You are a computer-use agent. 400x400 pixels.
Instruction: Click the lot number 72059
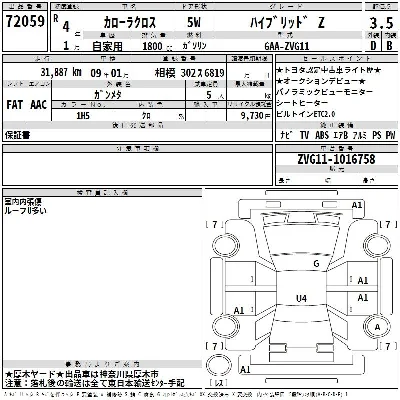(x=25, y=21)
